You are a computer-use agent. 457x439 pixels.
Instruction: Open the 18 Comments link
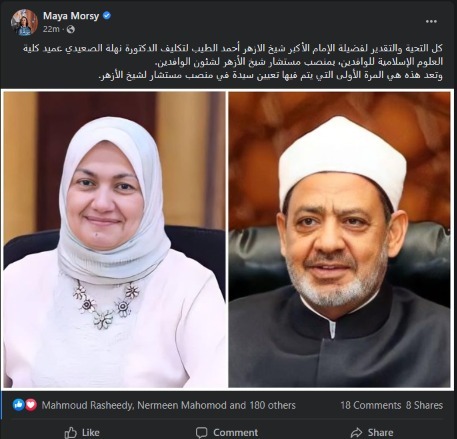coord(371,405)
